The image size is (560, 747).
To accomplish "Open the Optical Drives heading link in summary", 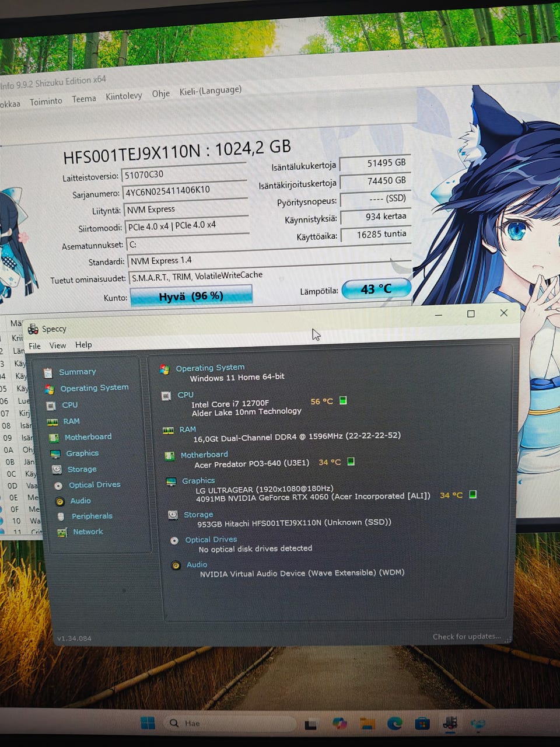I will point(211,540).
